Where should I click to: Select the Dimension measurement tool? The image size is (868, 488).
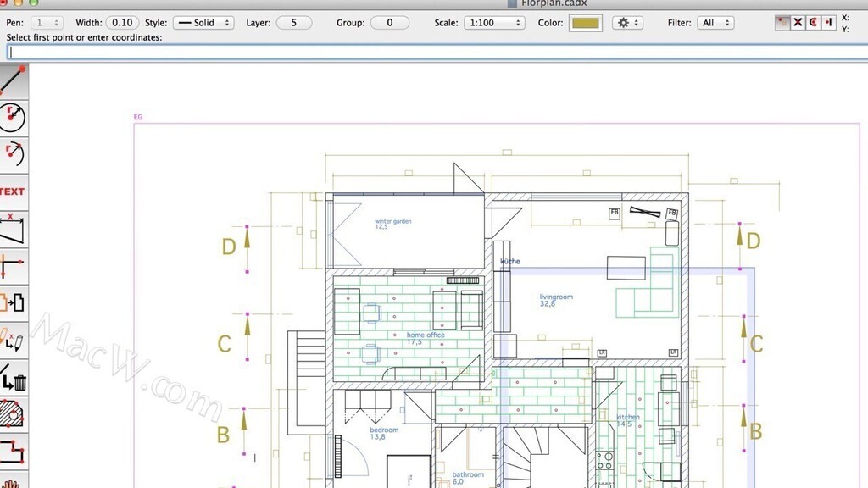click(x=14, y=229)
